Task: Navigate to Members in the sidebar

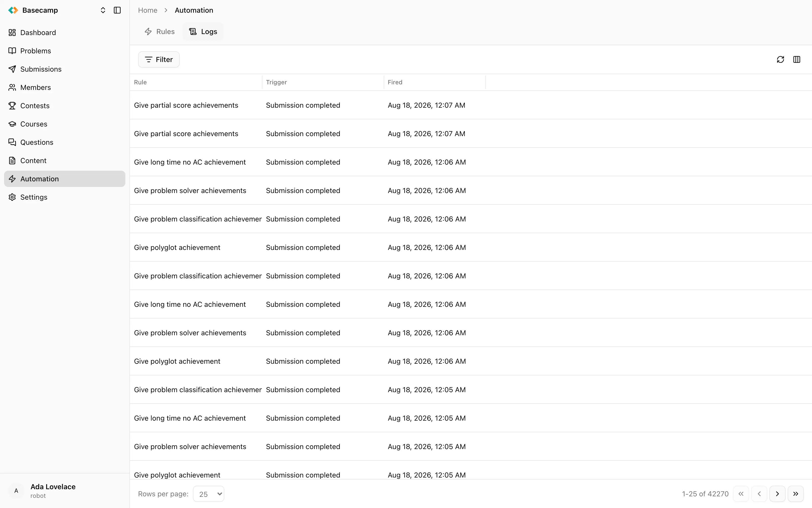Action: (x=64, y=87)
